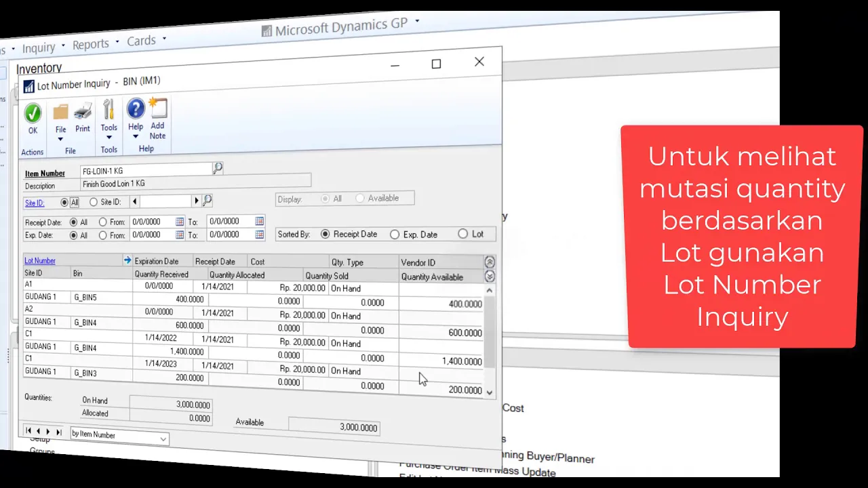Click the Item Number input field
Viewport: 868px width, 488px height.
point(146,169)
